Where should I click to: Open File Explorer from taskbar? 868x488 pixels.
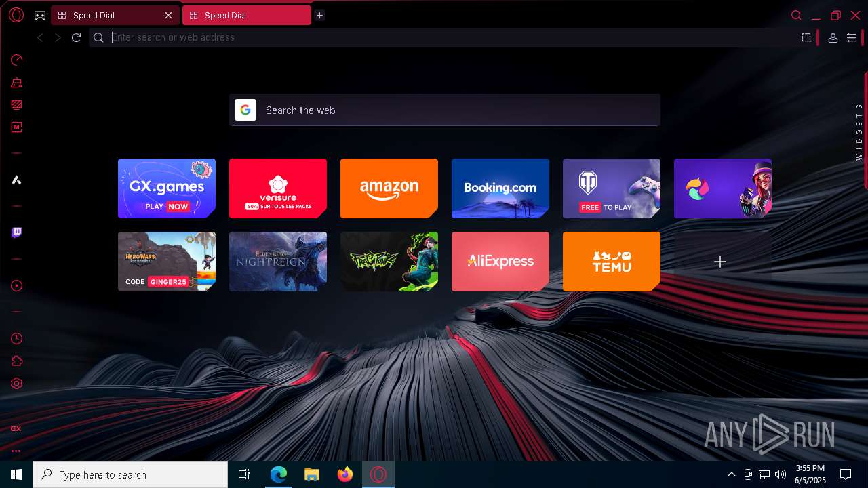(312, 474)
